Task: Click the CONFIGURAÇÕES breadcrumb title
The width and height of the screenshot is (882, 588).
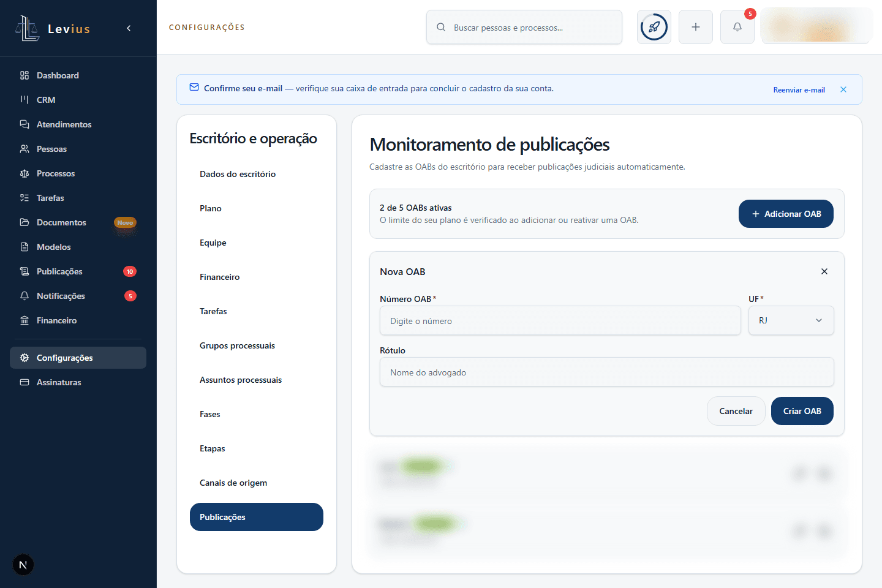Action: tap(207, 28)
